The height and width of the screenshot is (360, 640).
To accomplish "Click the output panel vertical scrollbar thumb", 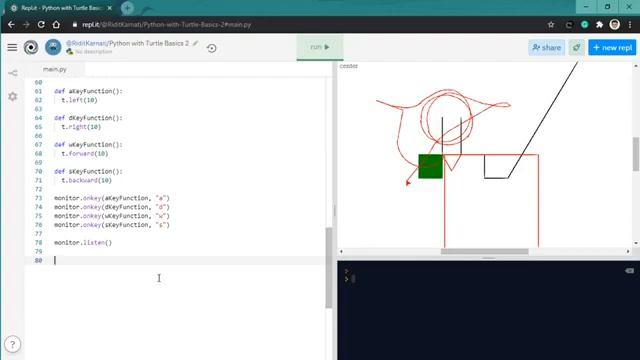I will 636,154.
